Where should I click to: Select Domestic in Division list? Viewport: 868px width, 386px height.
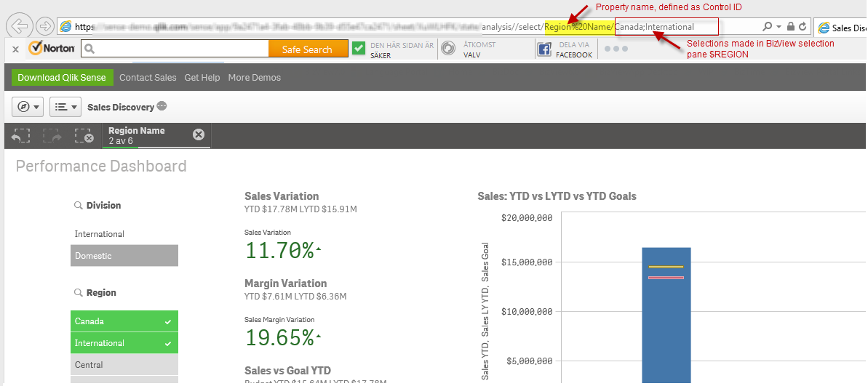(124, 255)
